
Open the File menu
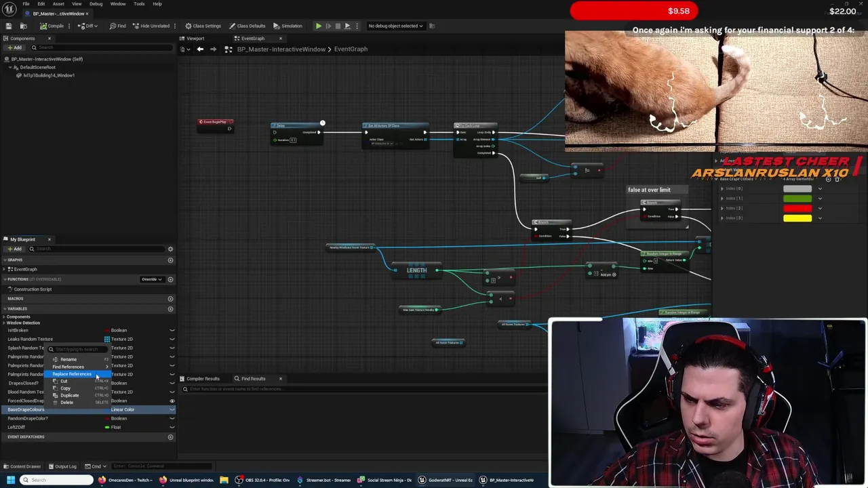26,4
